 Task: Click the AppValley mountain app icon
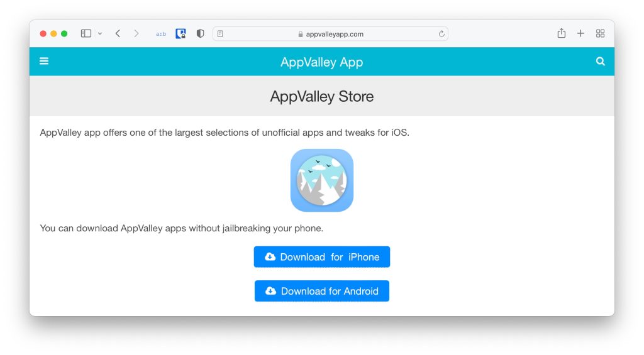[321, 180]
